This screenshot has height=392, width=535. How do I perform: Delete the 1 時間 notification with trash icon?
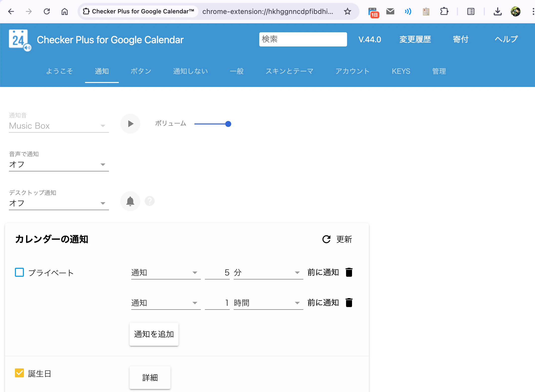pos(349,303)
